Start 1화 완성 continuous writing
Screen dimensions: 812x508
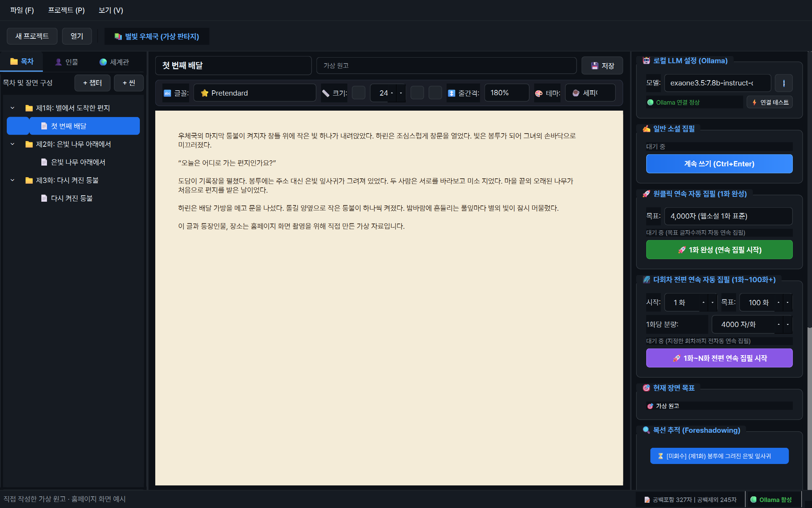(x=719, y=250)
